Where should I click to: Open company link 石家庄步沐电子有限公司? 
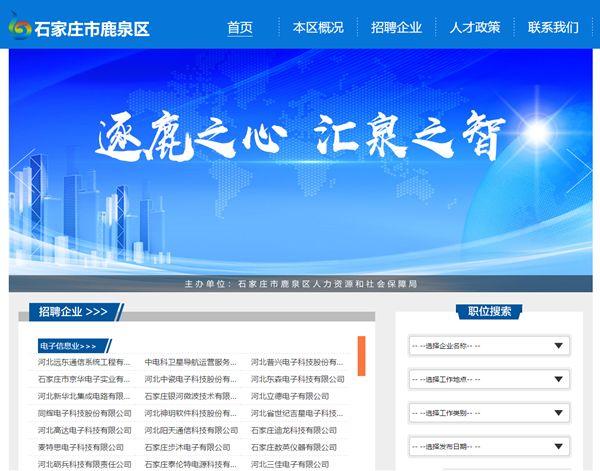click(x=187, y=447)
